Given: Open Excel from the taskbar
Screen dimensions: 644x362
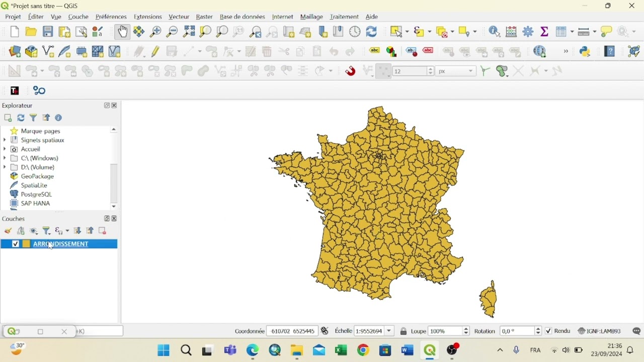Looking at the screenshot, I should [x=341, y=351].
